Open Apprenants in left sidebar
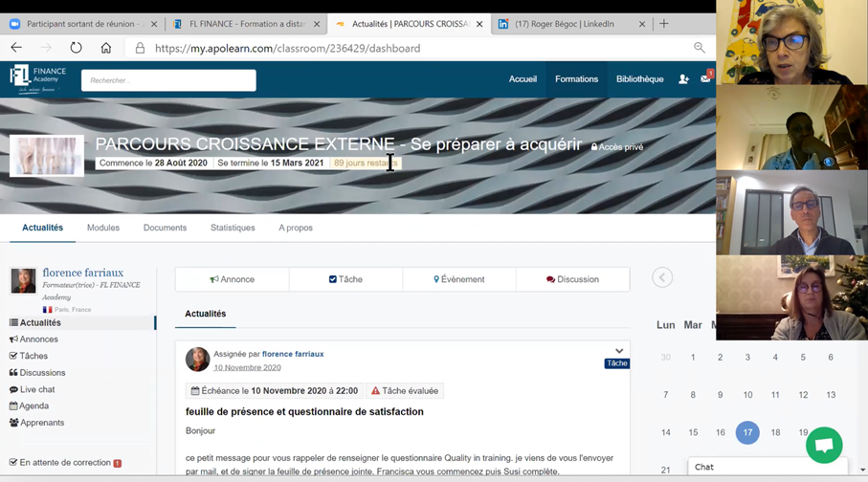The height and width of the screenshot is (482, 868). coord(37,423)
